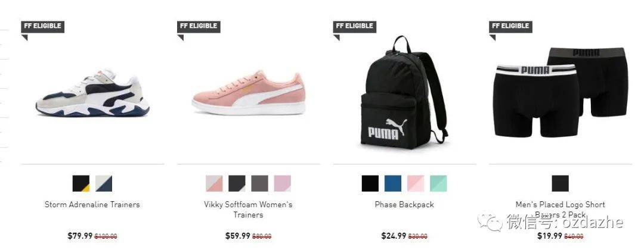Click the FF ELIGIBLE badge above the boxers

[x=510, y=26]
